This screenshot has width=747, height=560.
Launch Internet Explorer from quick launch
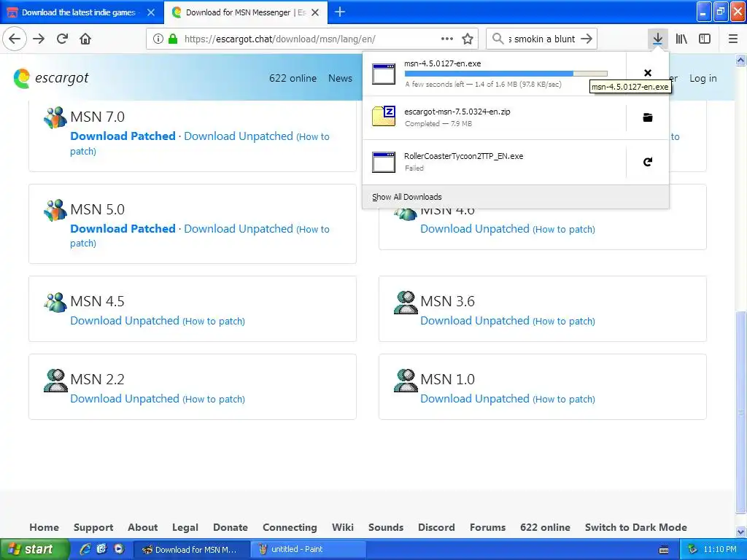(85, 549)
